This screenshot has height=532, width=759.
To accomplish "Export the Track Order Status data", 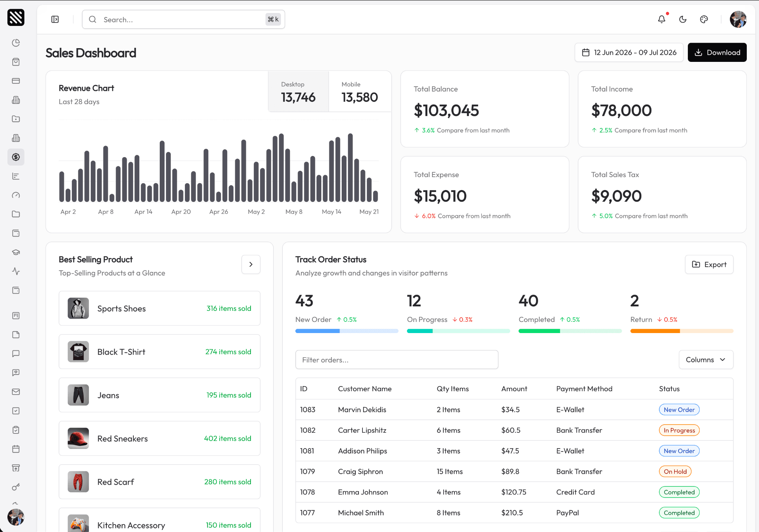I will click(709, 265).
